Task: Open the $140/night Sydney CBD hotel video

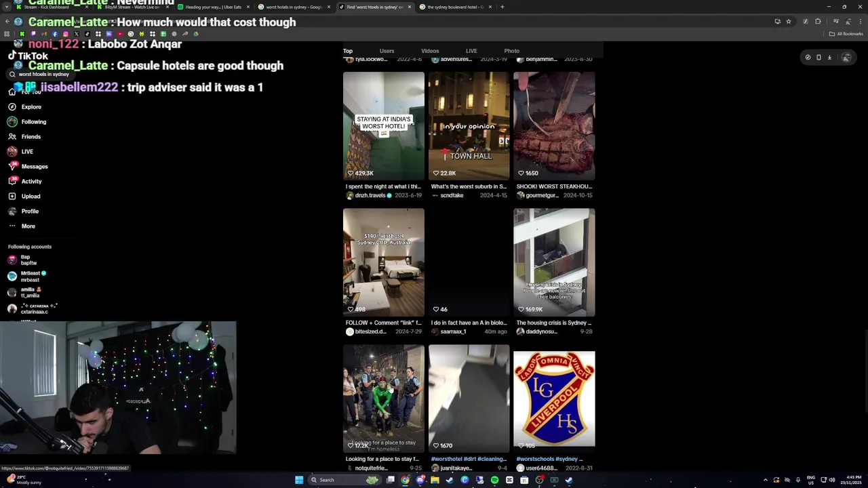Action: coord(384,262)
